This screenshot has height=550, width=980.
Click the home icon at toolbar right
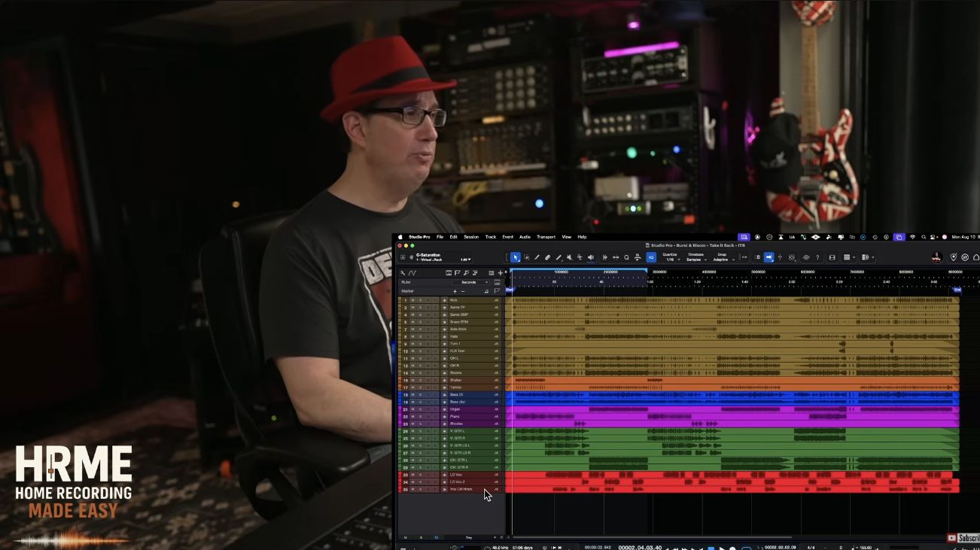(x=976, y=257)
